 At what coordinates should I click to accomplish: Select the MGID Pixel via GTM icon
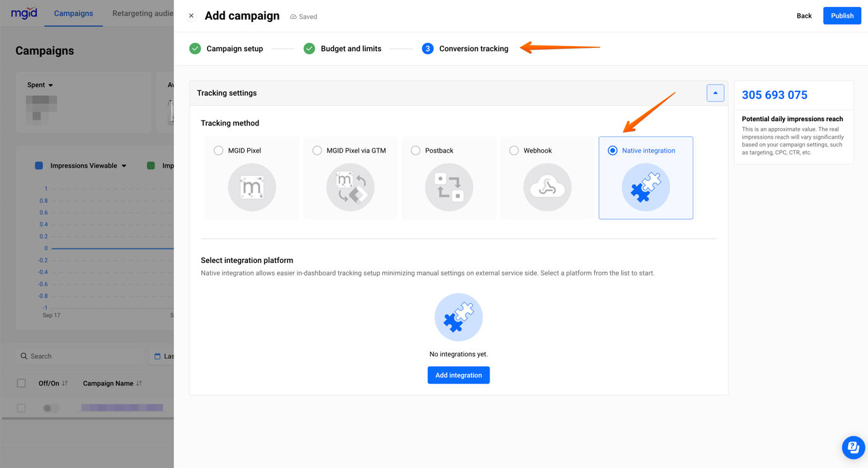coord(350,187)
